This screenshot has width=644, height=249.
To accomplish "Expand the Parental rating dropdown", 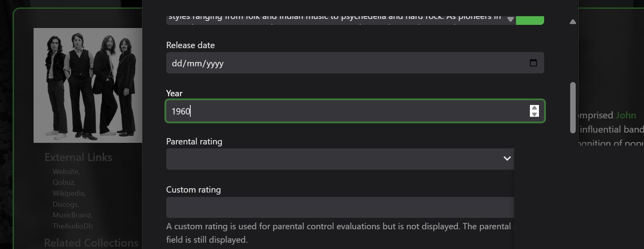I will pos(340,159).
